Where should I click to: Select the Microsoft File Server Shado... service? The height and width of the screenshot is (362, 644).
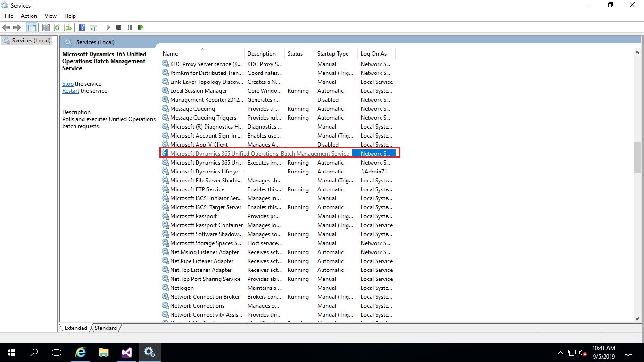(x=206, y=181)
